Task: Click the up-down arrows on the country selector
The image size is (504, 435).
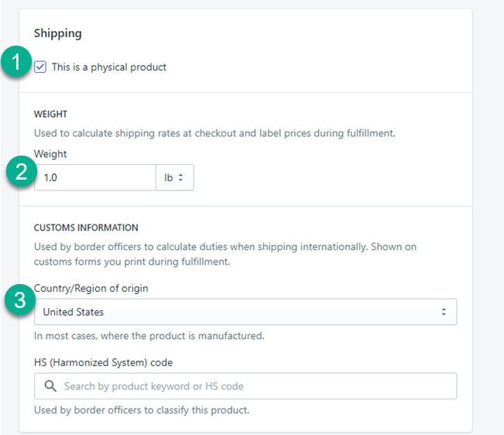Action: point(444,312)
